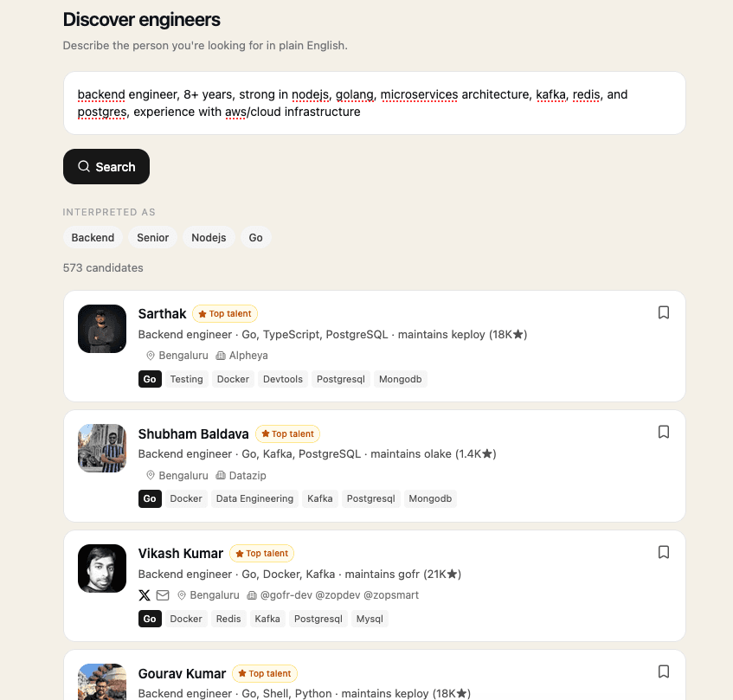Viewport: 733px width, 700px height.
Task: Select the Backend interpreted filter chip
Action: (93, 238)
